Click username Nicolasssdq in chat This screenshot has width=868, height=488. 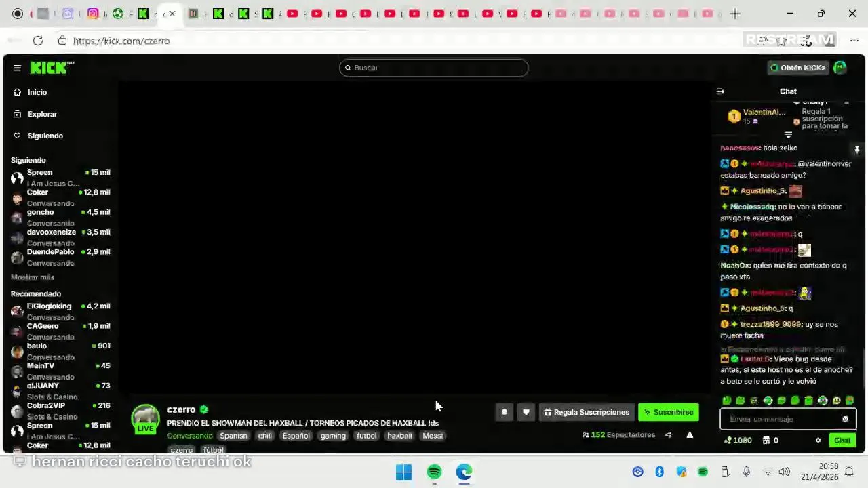(x=752, y=207)
